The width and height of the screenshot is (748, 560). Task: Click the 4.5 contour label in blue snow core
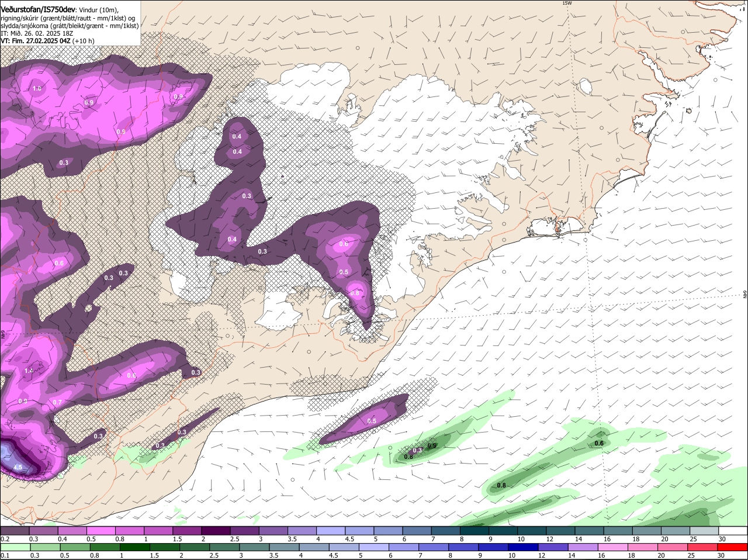pyautogui.click(x=18, y=467)
